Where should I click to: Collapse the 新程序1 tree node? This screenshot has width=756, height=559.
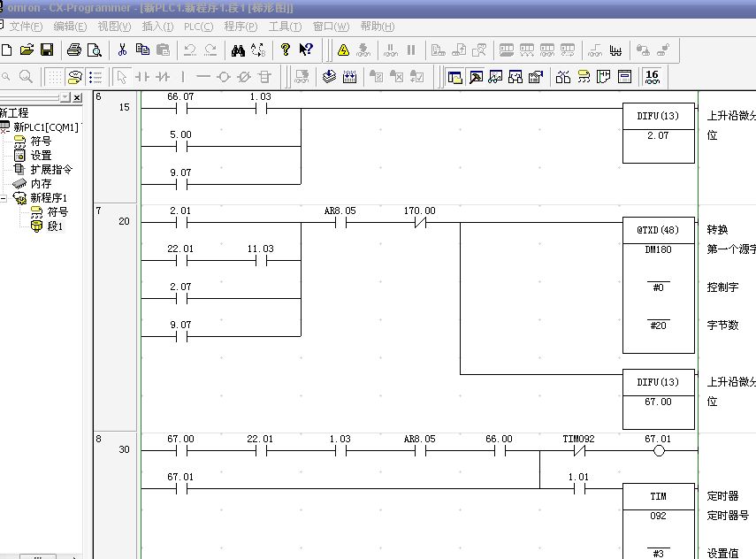click(x=4, y=198)
